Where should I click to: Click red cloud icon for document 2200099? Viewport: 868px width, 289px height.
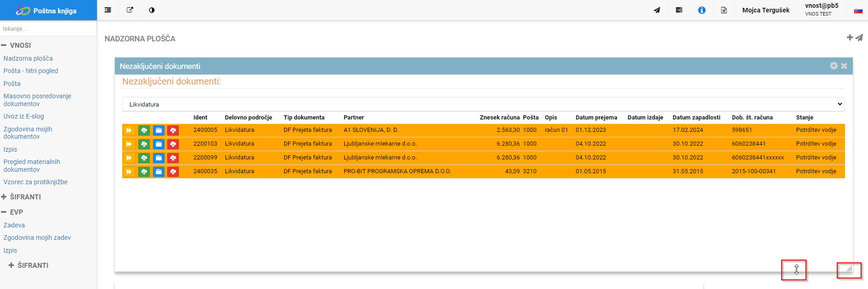coord(173,158)
